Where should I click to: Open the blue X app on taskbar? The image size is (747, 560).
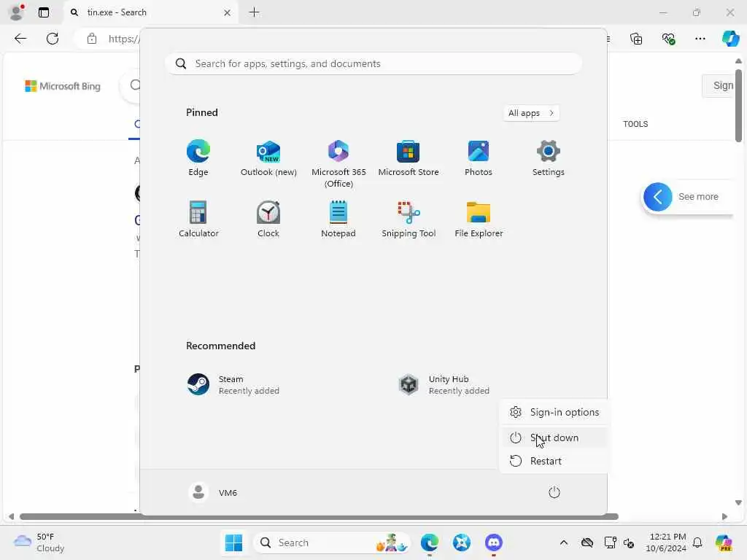462,542
